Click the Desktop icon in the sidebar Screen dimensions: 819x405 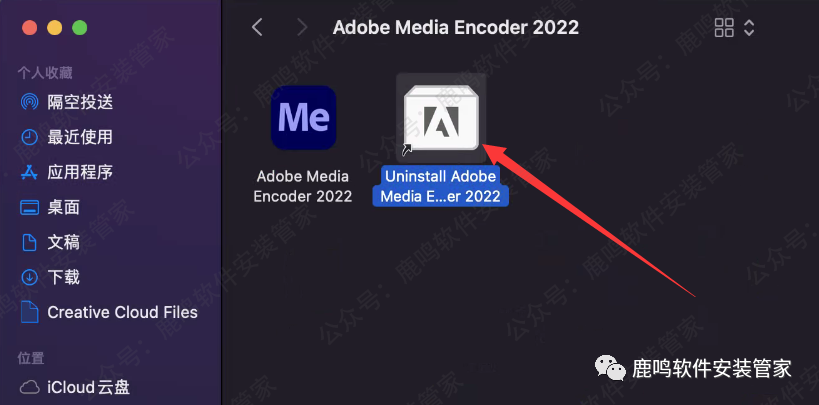pyautogui.click(x=29, y=207)
